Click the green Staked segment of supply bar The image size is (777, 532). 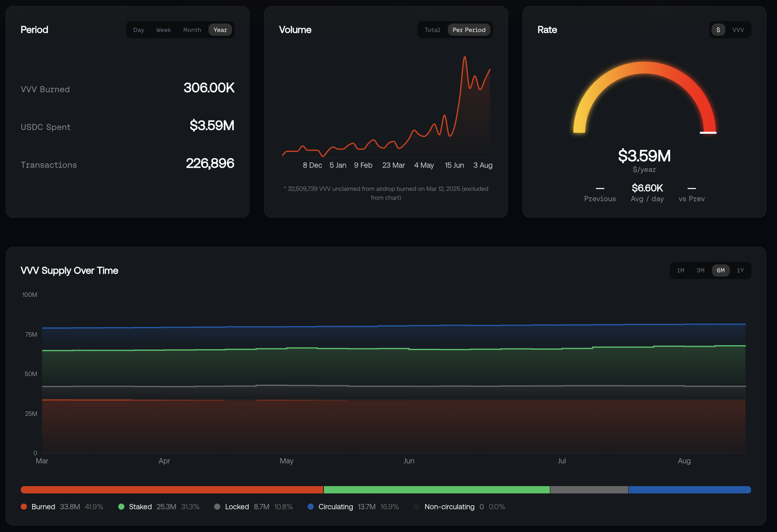click(436, 490)
